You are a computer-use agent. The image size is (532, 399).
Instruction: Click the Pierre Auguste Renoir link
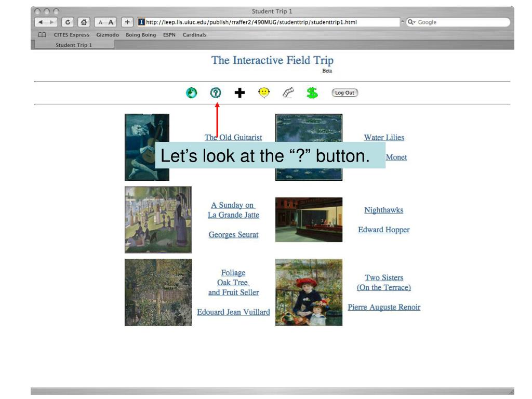[384, 307]
